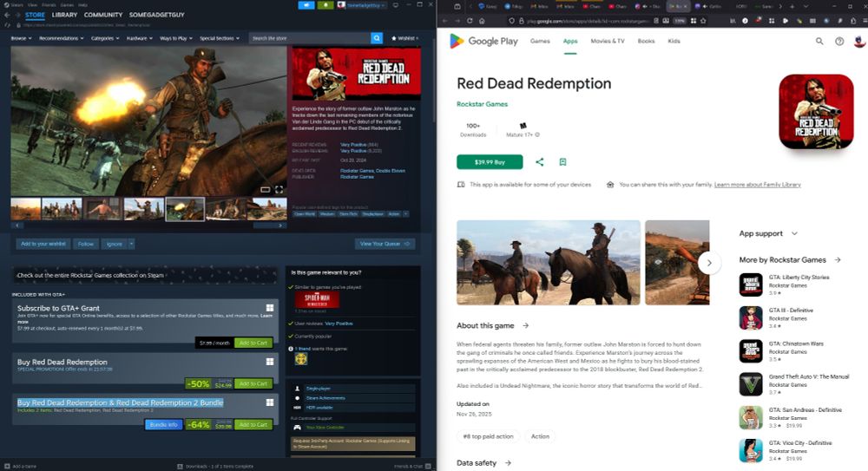Expand Steam Categories menu
Viewport: 868px width, 471px height.
coord(105,38)
